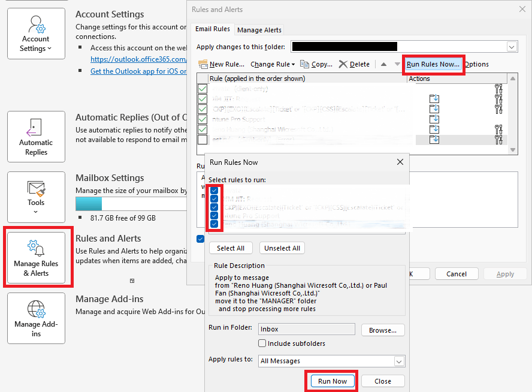Open the Apply rules to dropdown
The image size is (532, 392).
tap(398, 361)
